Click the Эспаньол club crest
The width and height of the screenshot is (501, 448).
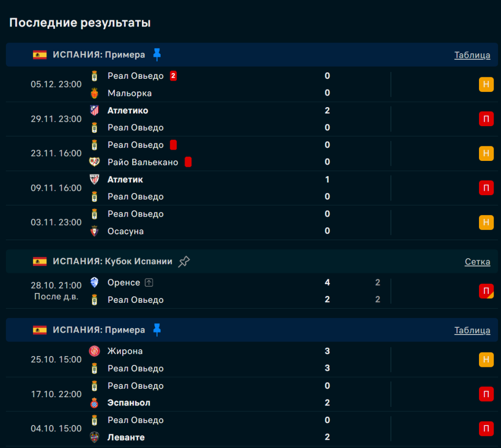pyautogui.click(x=94, y=403)
